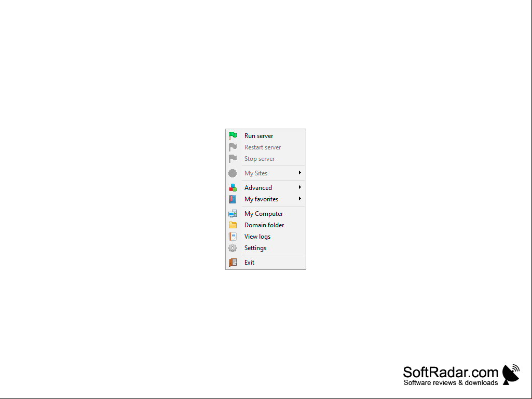Click the gear icon beside Settings

233,248
